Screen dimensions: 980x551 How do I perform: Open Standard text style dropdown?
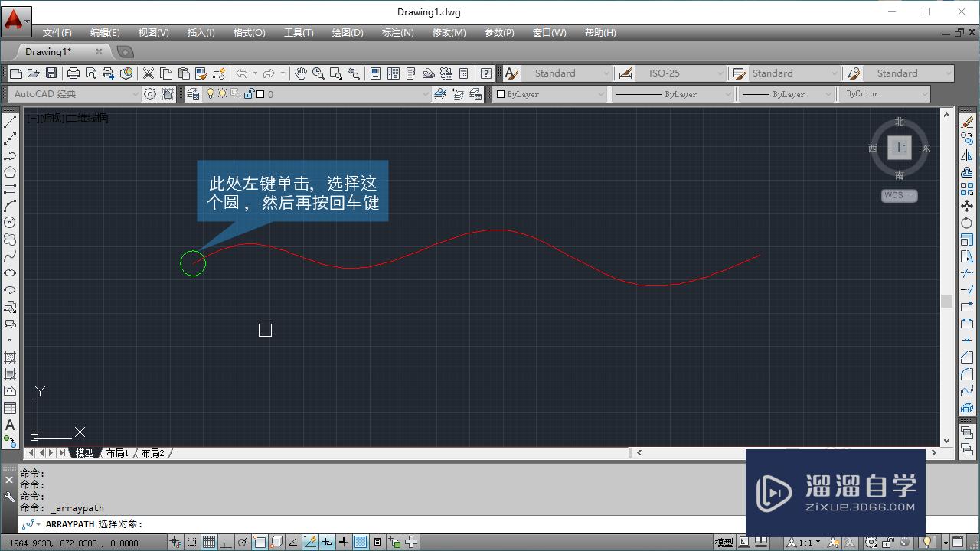coord(567,73)
